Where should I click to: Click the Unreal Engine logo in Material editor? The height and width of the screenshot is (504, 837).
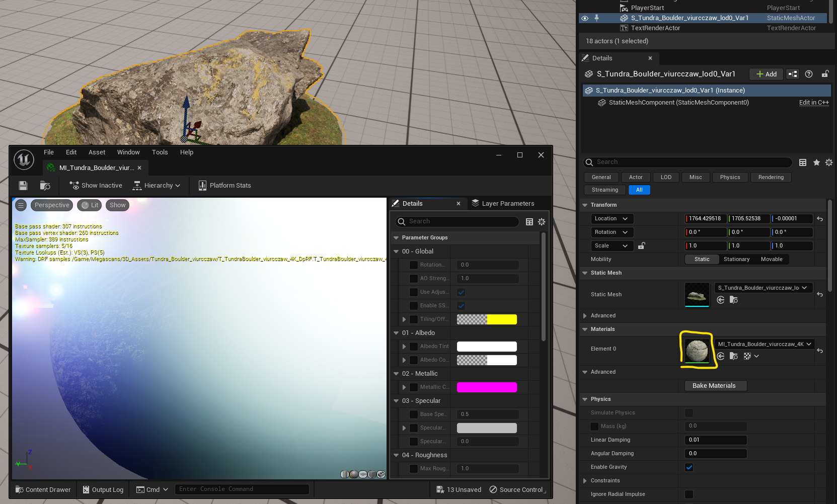(24, 160)
